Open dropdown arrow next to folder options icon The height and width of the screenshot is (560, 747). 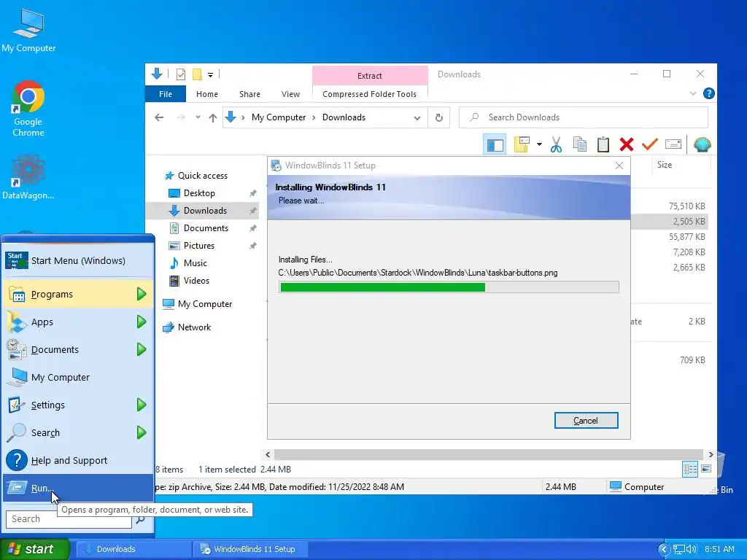(x=539, y=144)
